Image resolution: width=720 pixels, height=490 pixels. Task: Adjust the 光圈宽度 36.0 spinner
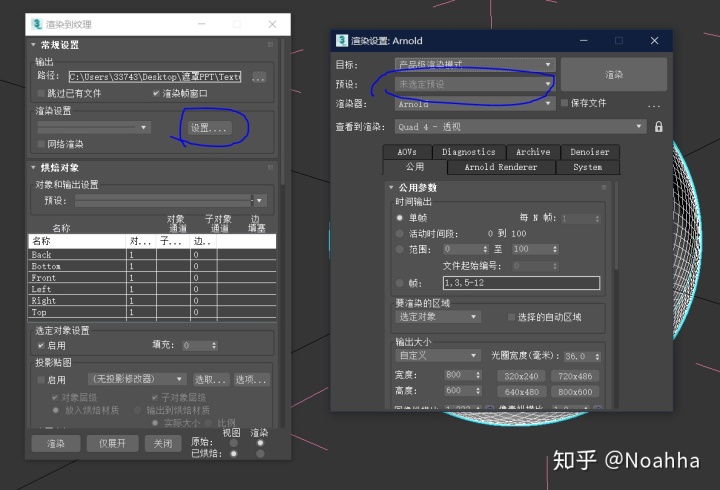click(x=597, y=356)
